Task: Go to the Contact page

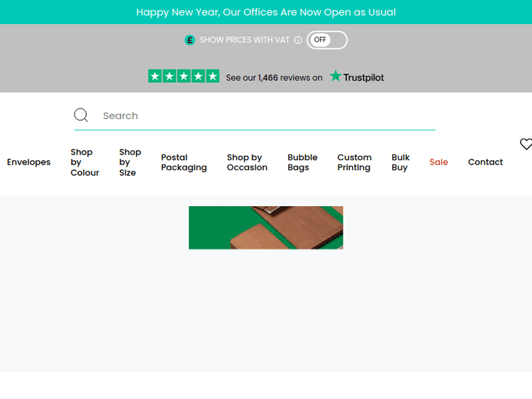Action: point(485,162)
